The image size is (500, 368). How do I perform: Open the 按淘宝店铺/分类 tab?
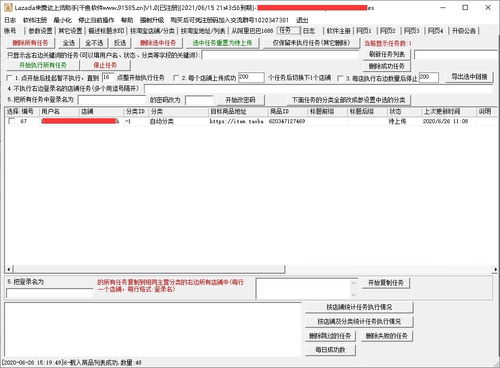click(152, 31)
